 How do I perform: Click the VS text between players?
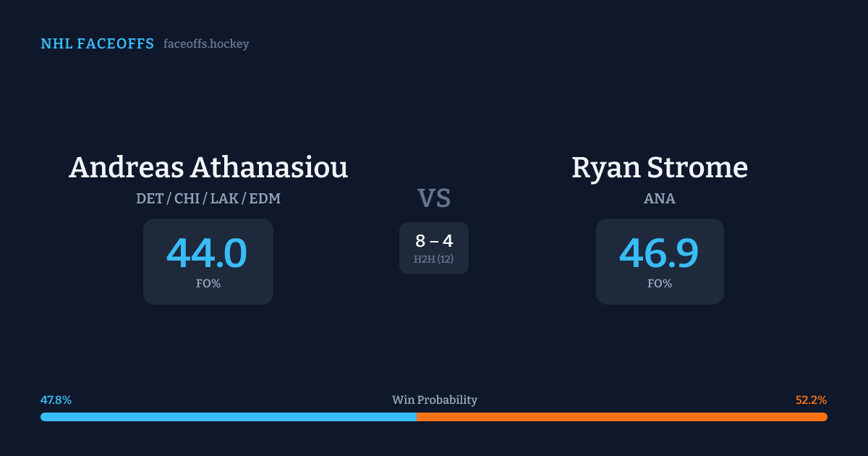click(x=434, y=198)
